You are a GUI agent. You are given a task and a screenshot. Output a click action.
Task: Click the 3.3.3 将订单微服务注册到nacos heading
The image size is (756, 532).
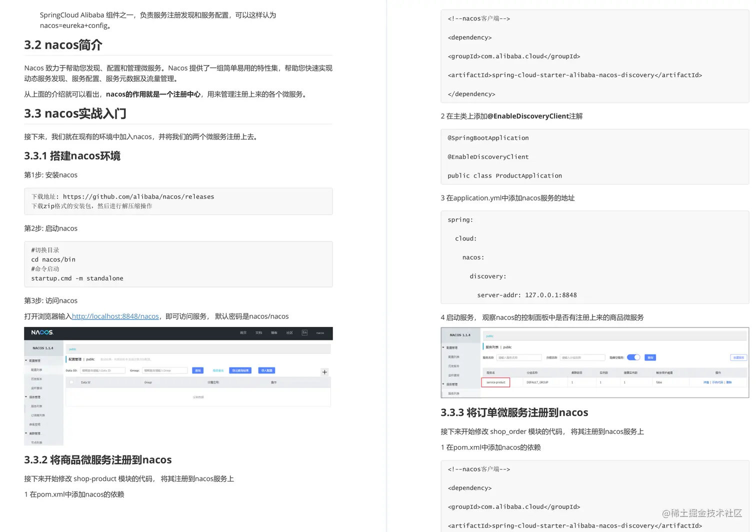coord(514,412)
